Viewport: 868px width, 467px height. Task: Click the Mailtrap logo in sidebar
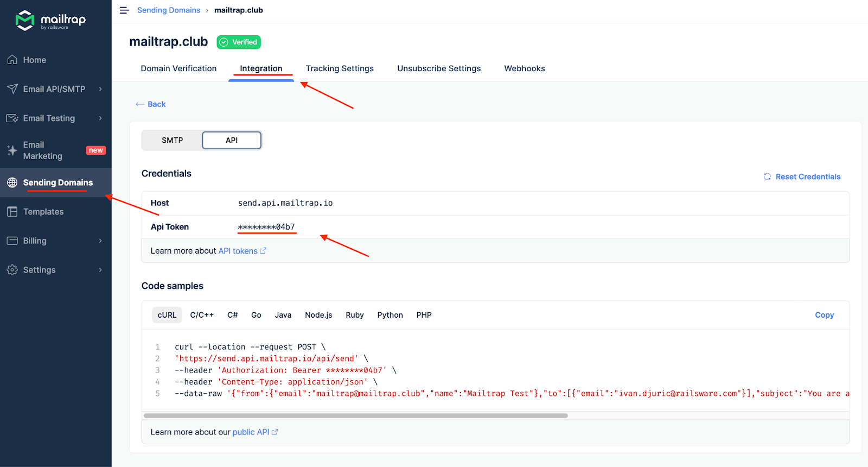coord(50,21)
